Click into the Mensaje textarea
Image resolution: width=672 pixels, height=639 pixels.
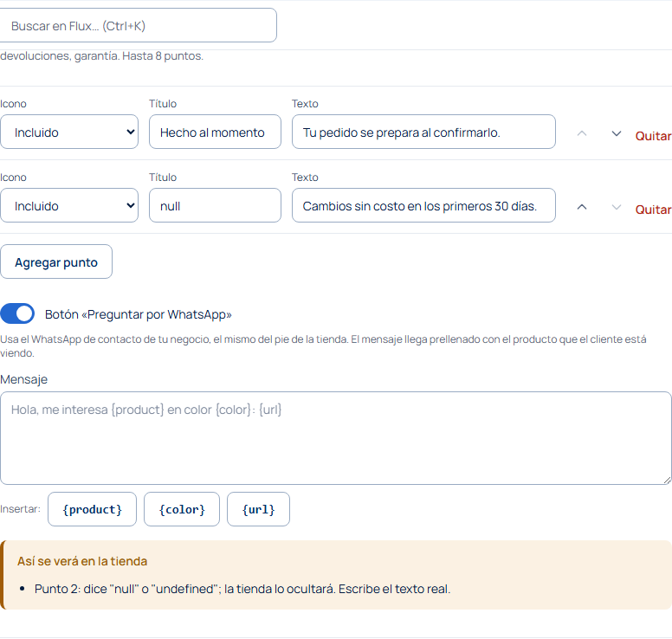[x=336, y=438]
